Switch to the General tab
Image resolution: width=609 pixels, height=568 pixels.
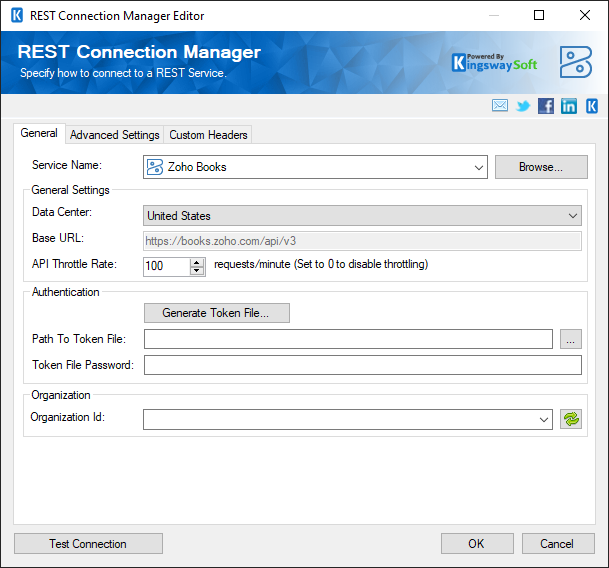[x=39, y=133]
